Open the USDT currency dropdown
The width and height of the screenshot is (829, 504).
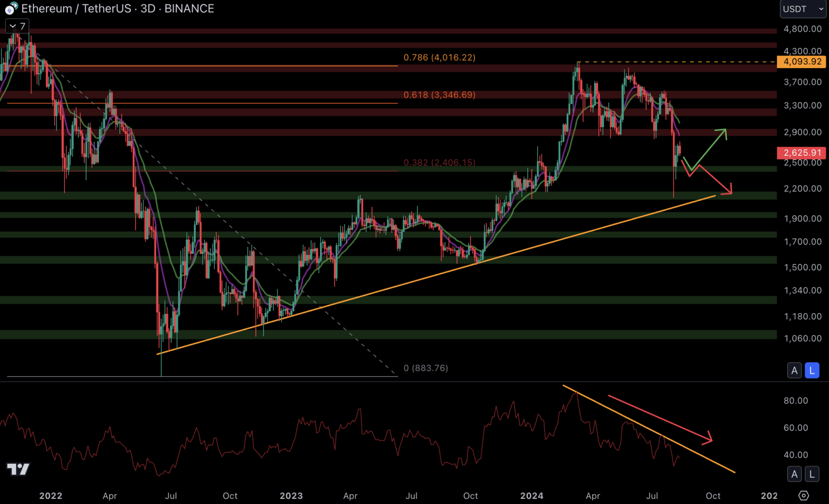(x=803, y=9)
